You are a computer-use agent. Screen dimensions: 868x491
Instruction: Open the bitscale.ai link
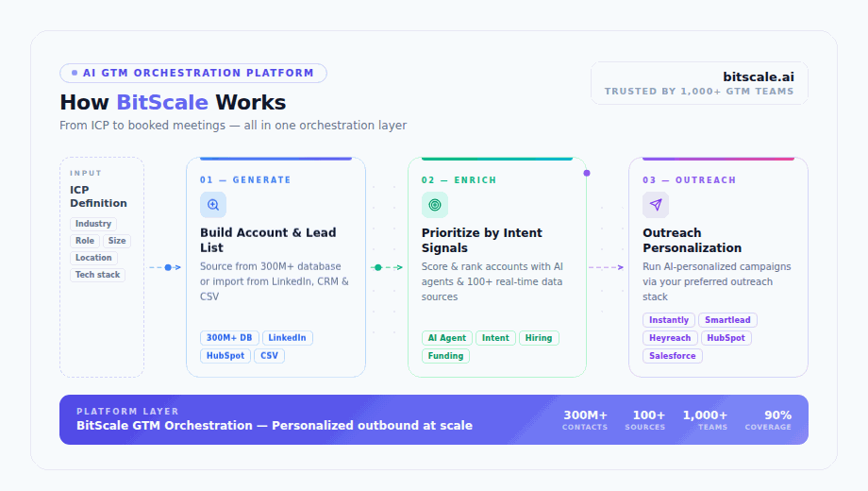coord(759,77)
